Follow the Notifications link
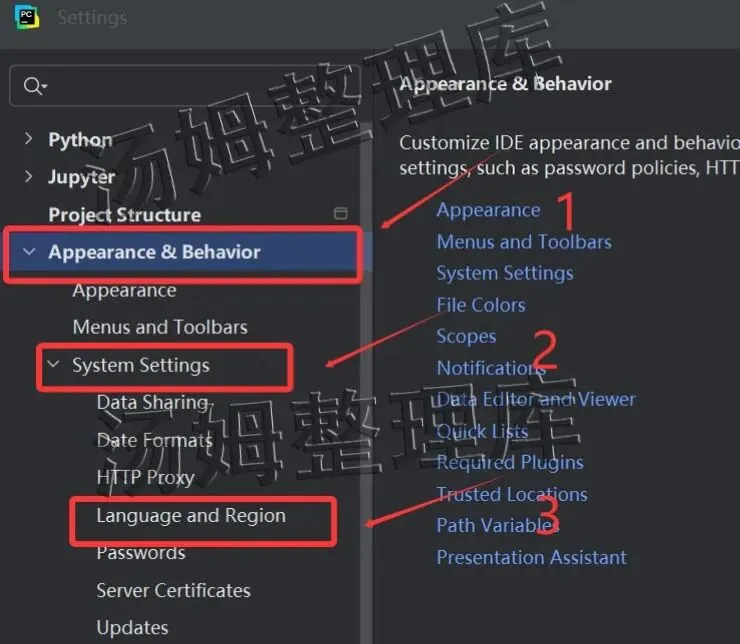 [x=491, y=368]
